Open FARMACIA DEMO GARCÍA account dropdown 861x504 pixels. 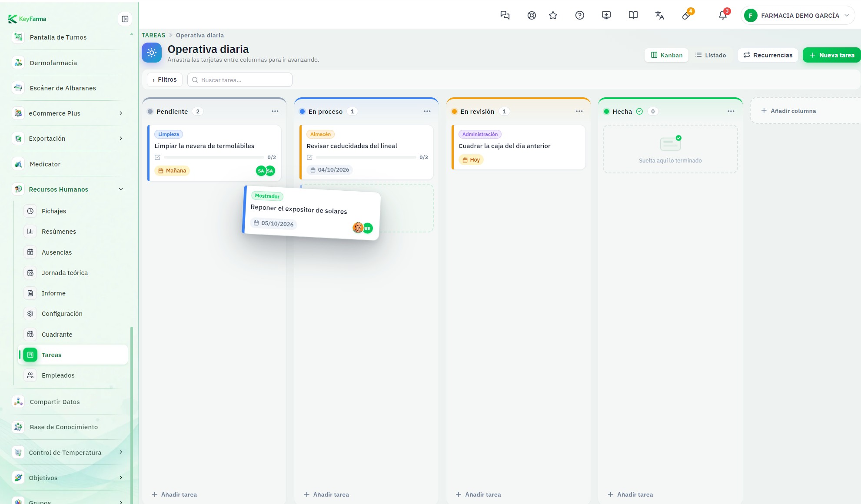coord(798,16)
